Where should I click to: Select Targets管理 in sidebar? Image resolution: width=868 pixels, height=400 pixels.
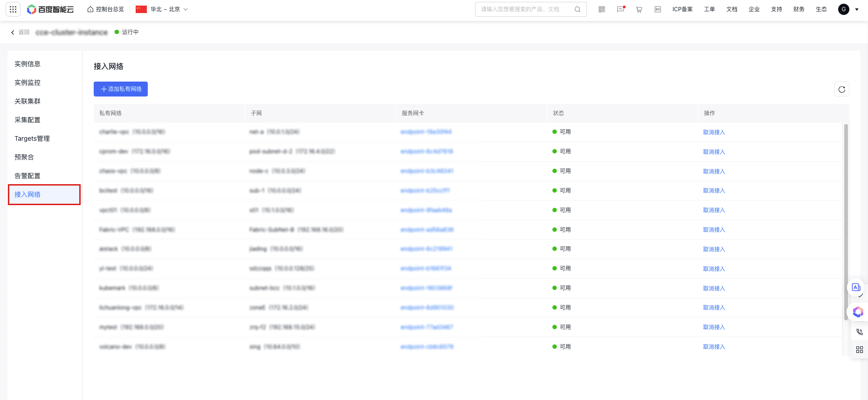click(x=32, y=138)
